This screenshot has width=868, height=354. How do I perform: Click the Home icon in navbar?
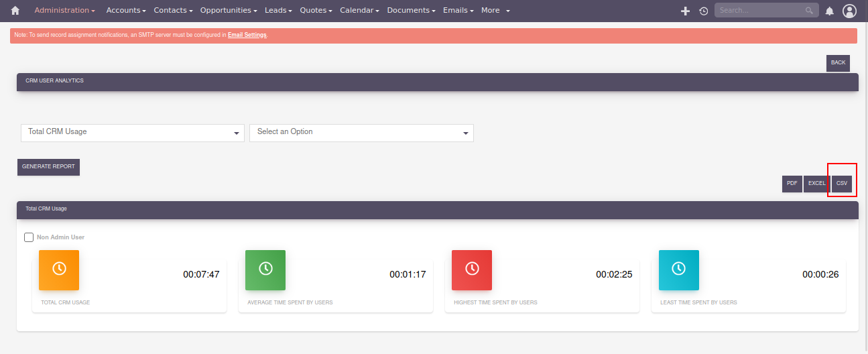(15, 11)
